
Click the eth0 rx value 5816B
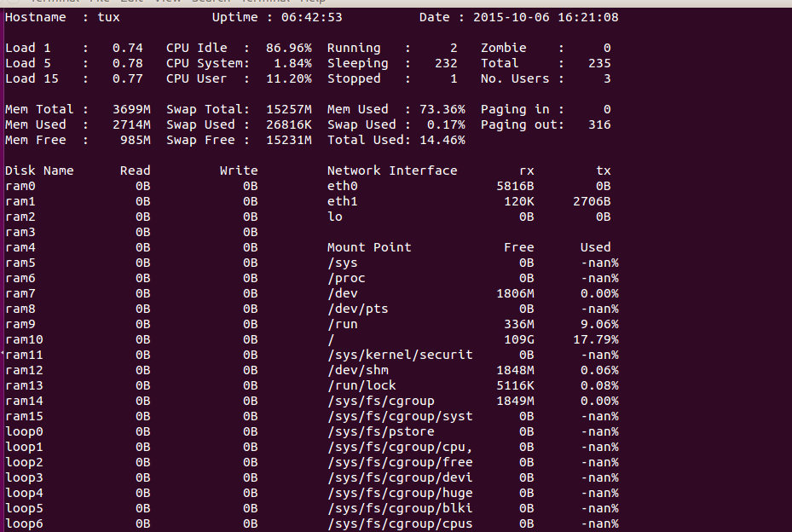pos(515,186)
